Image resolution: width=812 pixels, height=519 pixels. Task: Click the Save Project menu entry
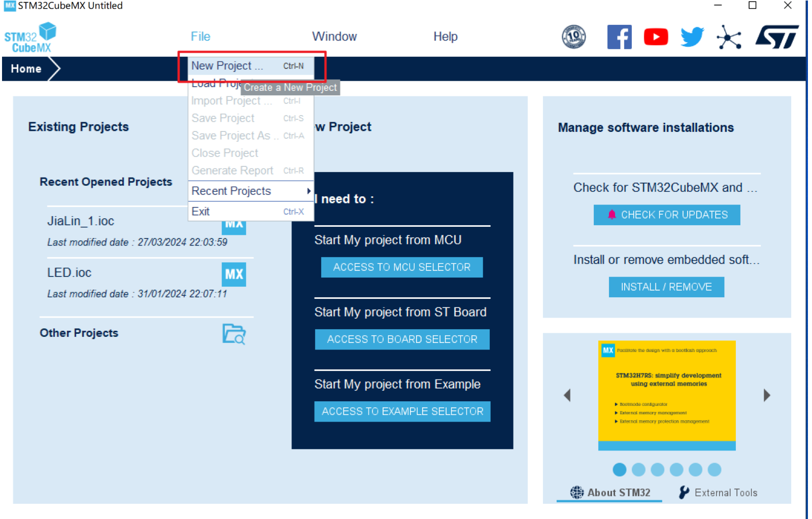pos(251,118)
